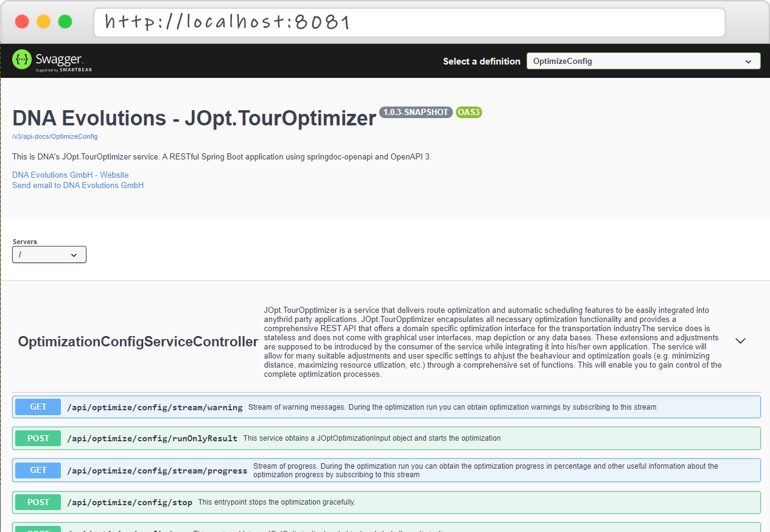Open the Servers dropdown

click(49, 254)
